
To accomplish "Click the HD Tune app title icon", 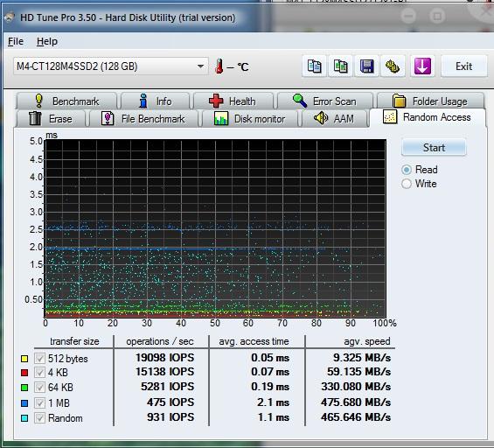I will (x=10, y=17).
